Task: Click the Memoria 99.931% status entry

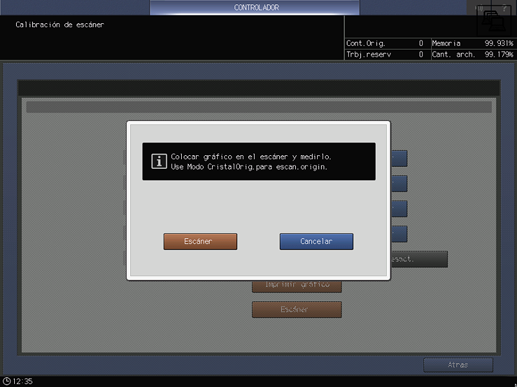Action: [x=472, y=43]
